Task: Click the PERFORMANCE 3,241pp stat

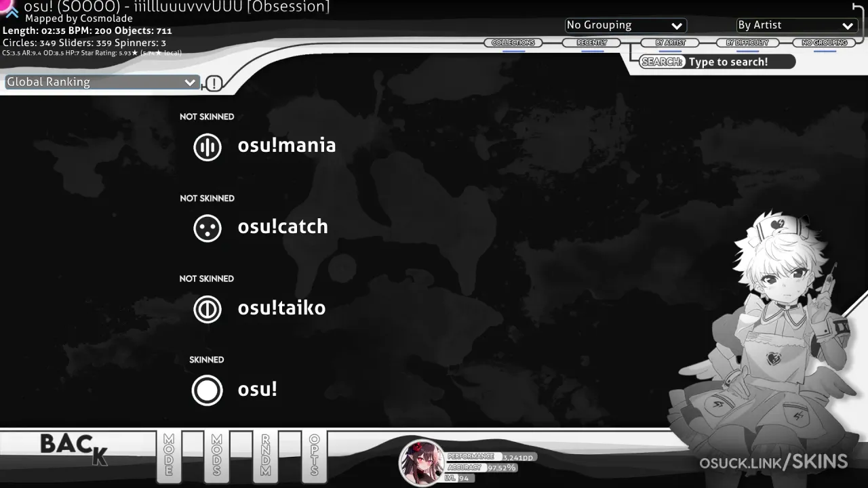Action: 492,457
